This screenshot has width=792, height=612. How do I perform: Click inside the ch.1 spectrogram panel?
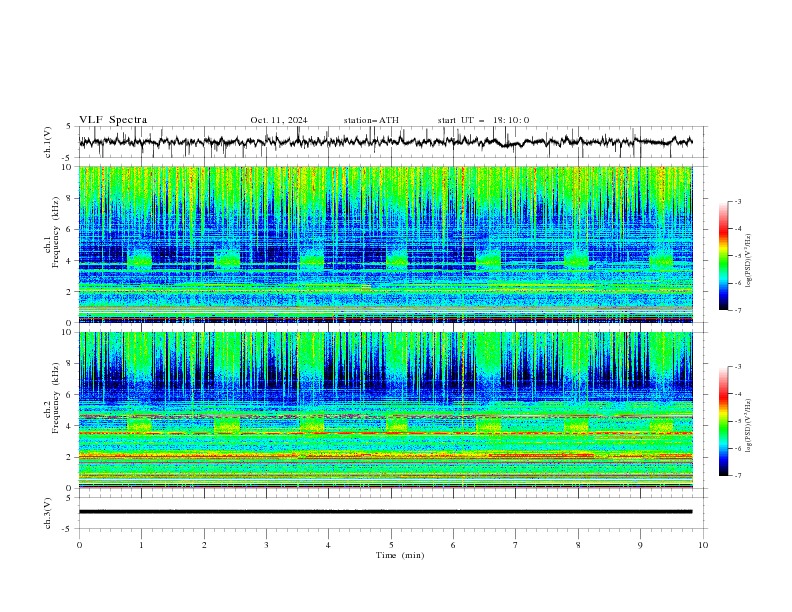pos(385,244)
